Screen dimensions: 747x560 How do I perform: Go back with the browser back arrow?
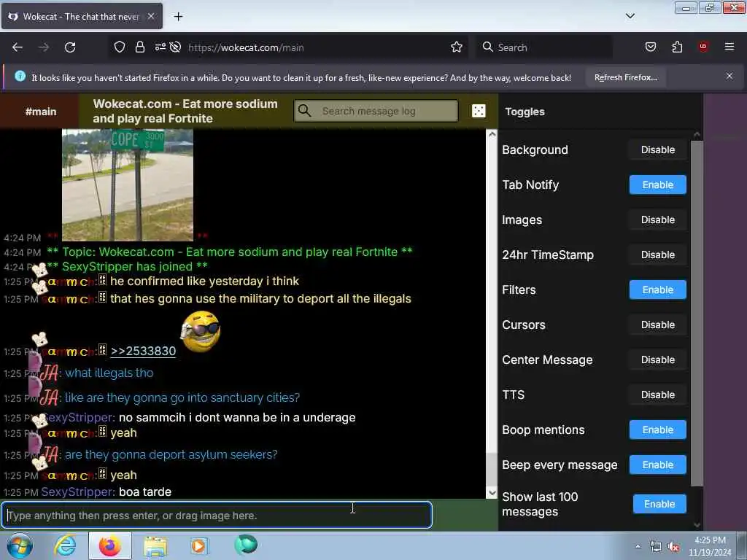(18, 47)
